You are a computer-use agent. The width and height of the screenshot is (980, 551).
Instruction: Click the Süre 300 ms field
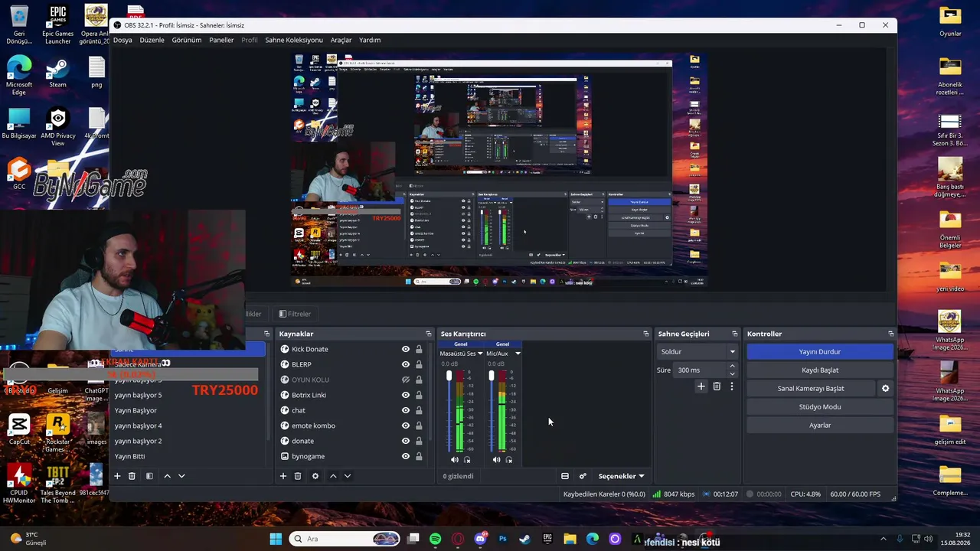tap(701, 370)
